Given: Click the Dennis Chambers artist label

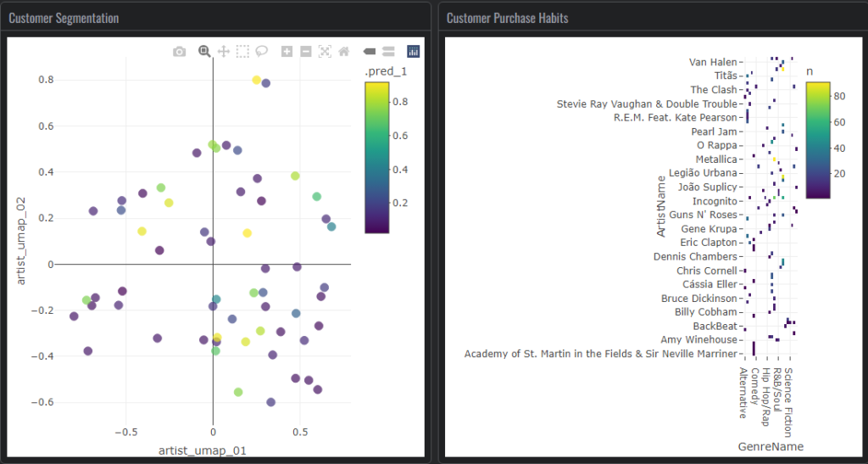Looking at the screenshot, I should [695, 256].
